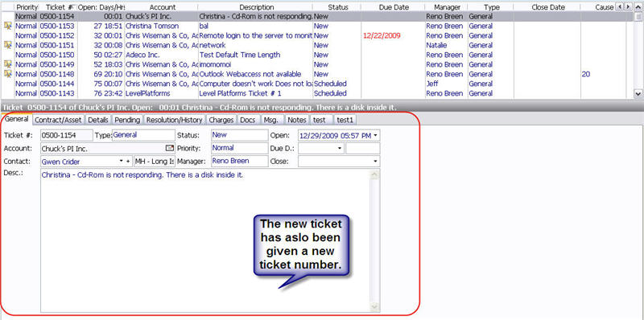
Task: Open the Resolution/History tab
Action: click(174, 120)
